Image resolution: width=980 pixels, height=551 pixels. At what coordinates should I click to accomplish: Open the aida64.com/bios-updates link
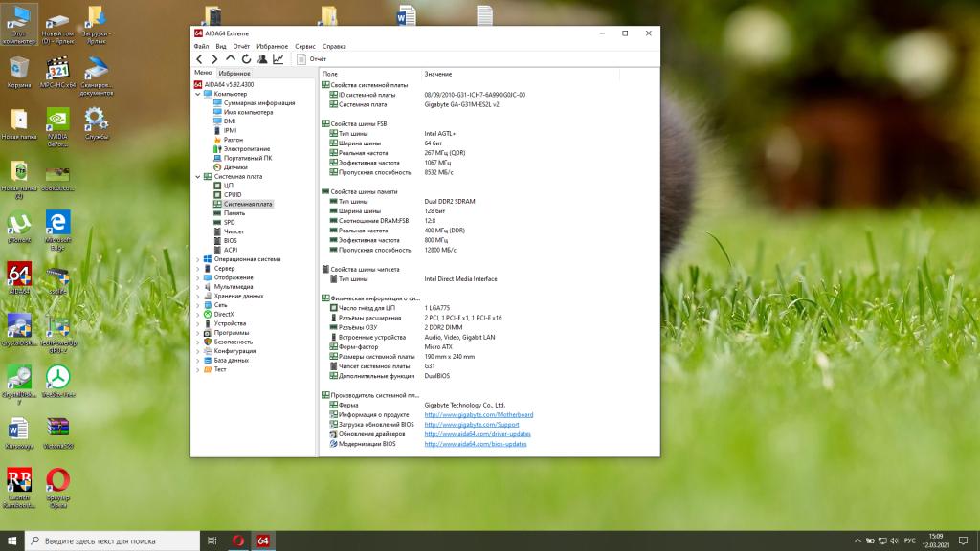tap(476, 444)
